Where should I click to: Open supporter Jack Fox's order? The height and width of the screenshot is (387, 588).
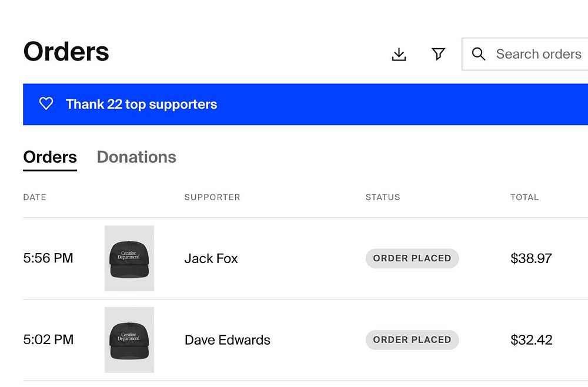coord(211,258)
